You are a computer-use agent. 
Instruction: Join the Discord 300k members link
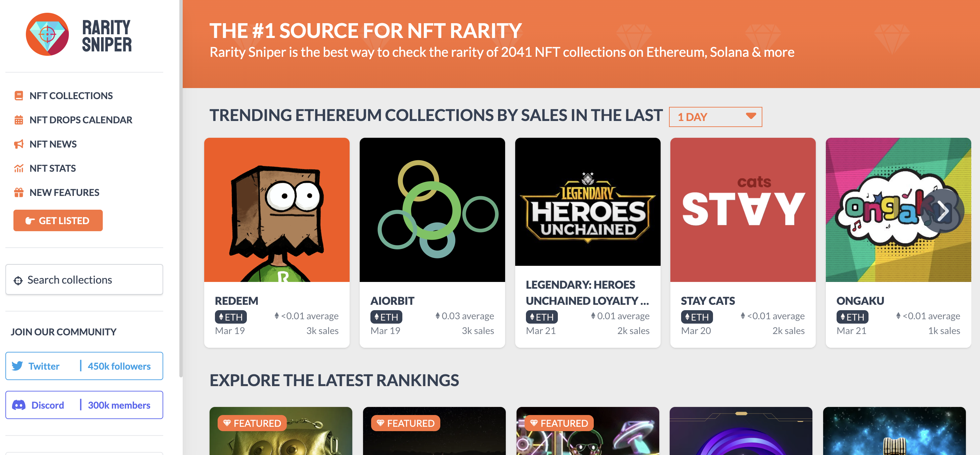84,405
